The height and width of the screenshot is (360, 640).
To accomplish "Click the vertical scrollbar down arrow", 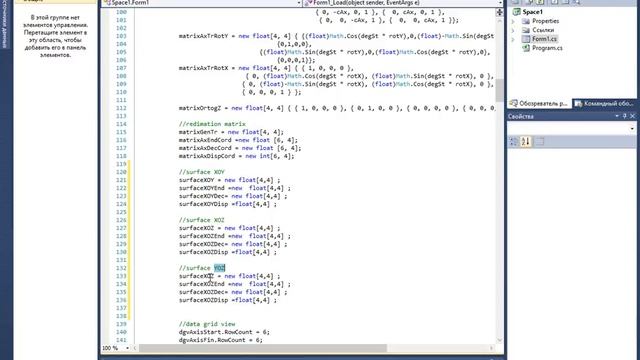I will click(500, 340).
